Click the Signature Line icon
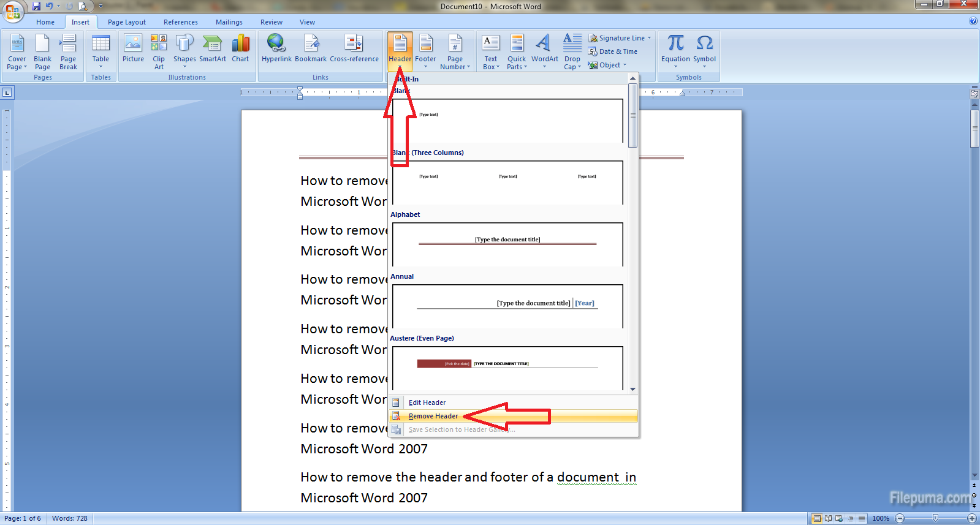 click(x=593, y=38)
